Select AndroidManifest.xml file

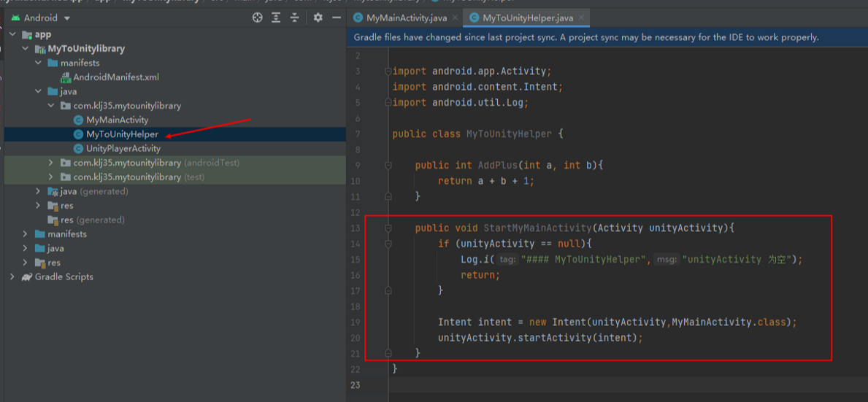pyautogui.click(x=115, y=77)
